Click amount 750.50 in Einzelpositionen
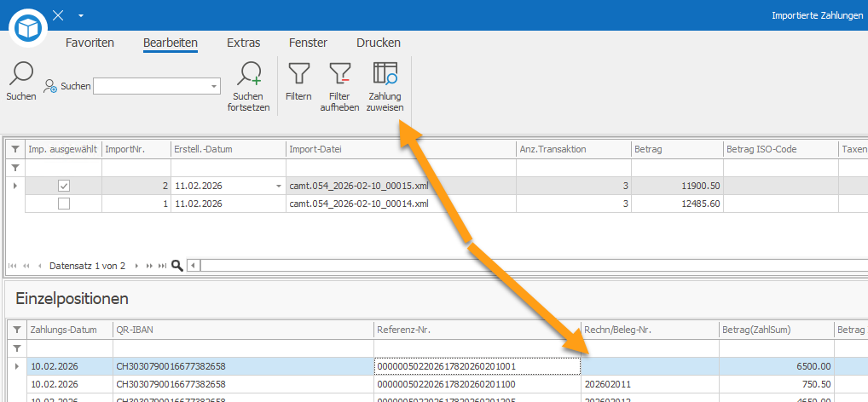Image resolution: width=868 pixels, height=402 pixels. click(x=777, y=384)
